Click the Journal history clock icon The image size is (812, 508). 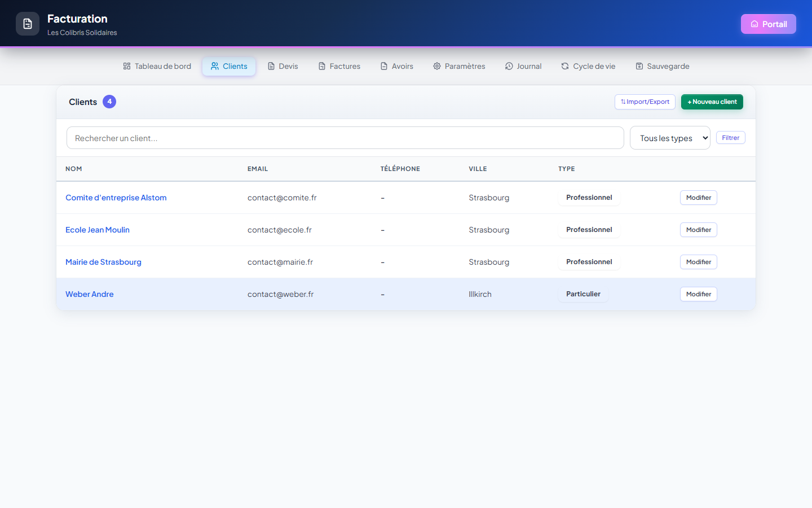pos(509,66)
